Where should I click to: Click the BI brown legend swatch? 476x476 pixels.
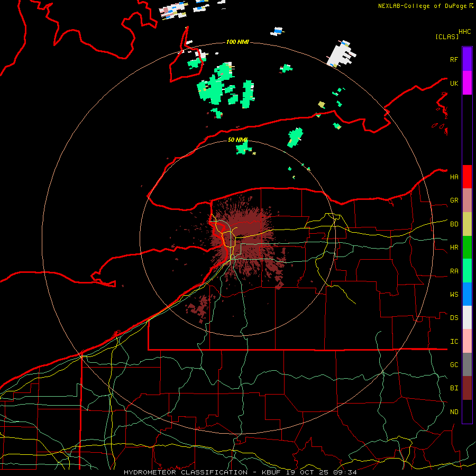click(x=467, y=388)
